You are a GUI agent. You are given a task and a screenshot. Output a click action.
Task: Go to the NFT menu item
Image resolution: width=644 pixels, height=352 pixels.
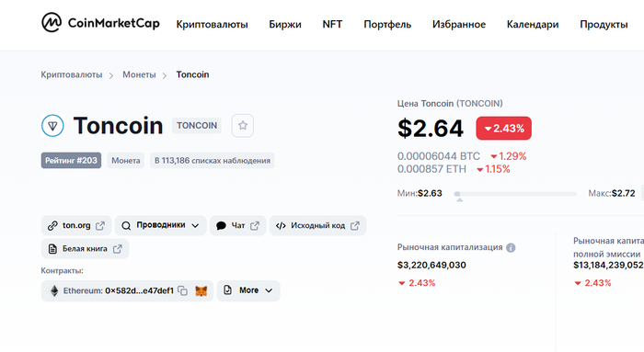(x=332, y=24)
